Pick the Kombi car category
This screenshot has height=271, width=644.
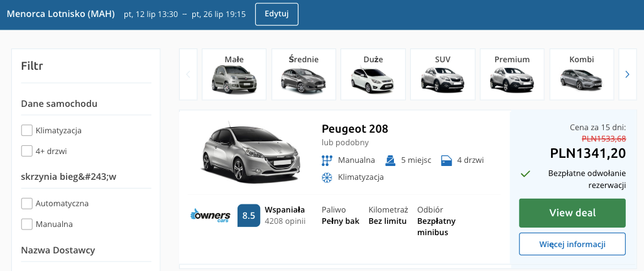582,74
